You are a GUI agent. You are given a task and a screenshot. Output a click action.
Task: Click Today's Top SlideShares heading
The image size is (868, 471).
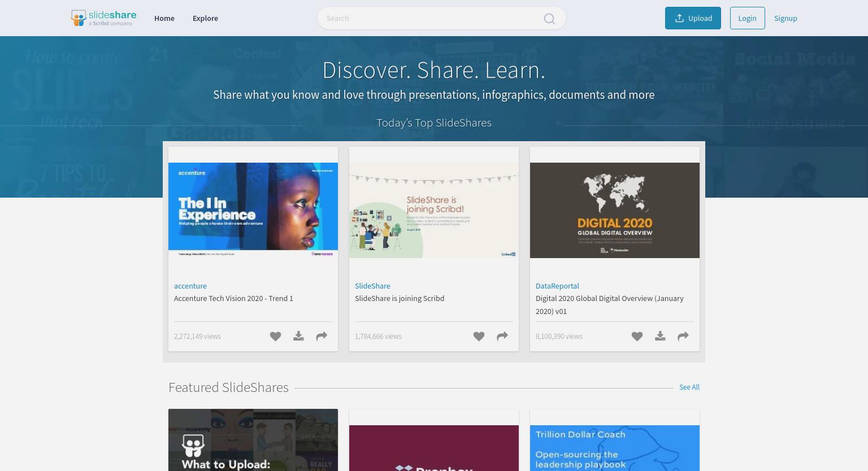click(434, 123)
